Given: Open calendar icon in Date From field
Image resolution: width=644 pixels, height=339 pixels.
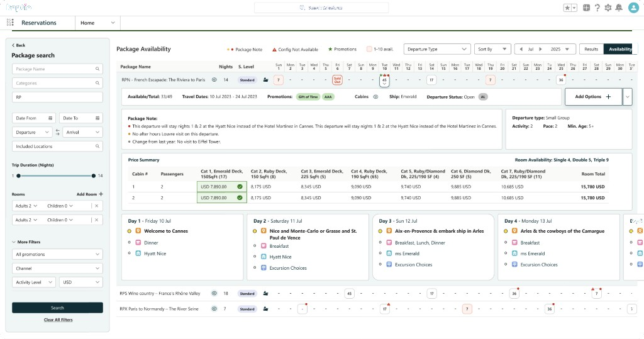Looking at the screenshot, I should pos(50,118).
